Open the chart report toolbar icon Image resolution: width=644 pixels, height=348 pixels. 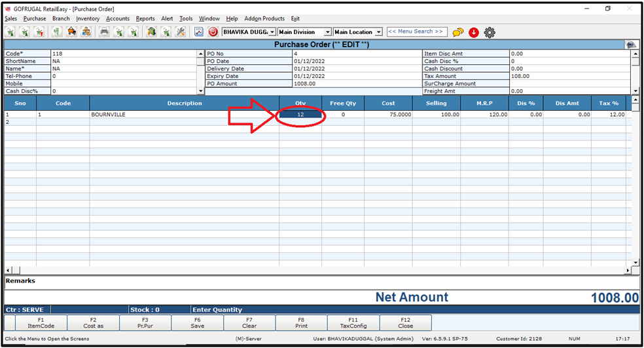pyautogui.click(x=199, y=31)
